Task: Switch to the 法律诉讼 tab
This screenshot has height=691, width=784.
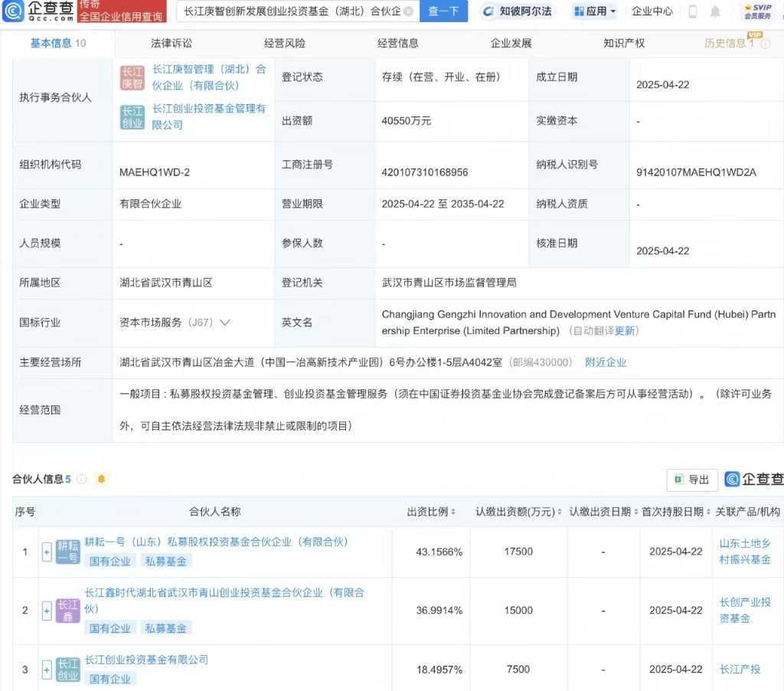Action: (x=171, y=44)
